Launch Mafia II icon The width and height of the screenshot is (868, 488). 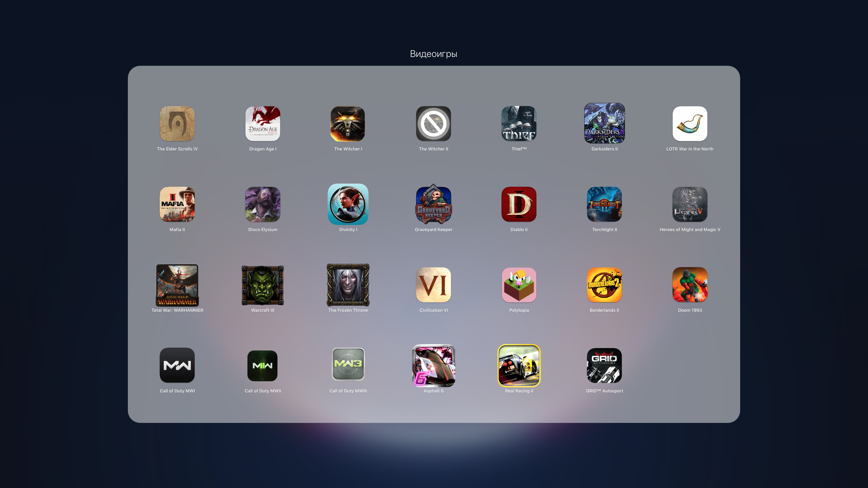click(x=177, y=204)
